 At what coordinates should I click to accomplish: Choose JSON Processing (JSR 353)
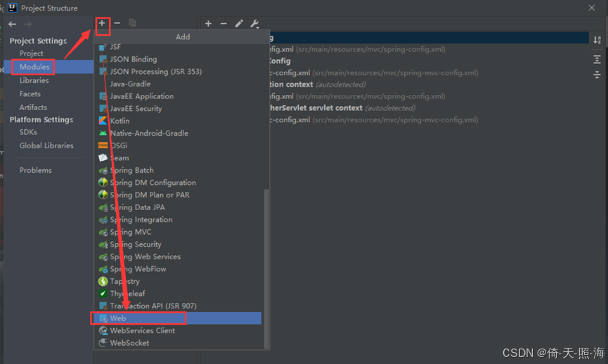point(179,72)
